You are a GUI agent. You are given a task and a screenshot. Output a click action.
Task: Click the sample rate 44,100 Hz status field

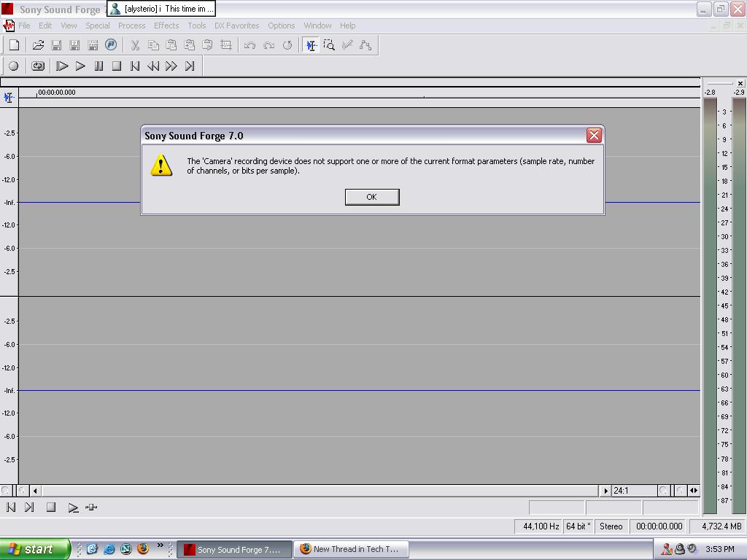[541, 526]
